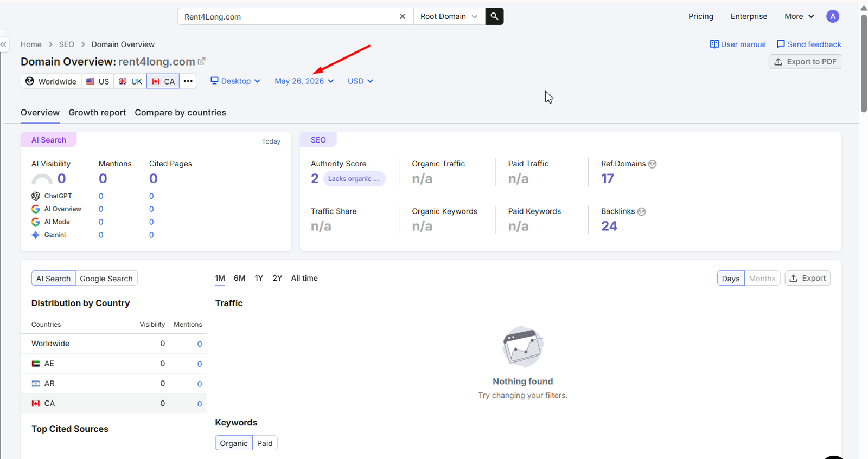Go to SEO breadcrumb
868x459 pixels.
coord(67,44)
